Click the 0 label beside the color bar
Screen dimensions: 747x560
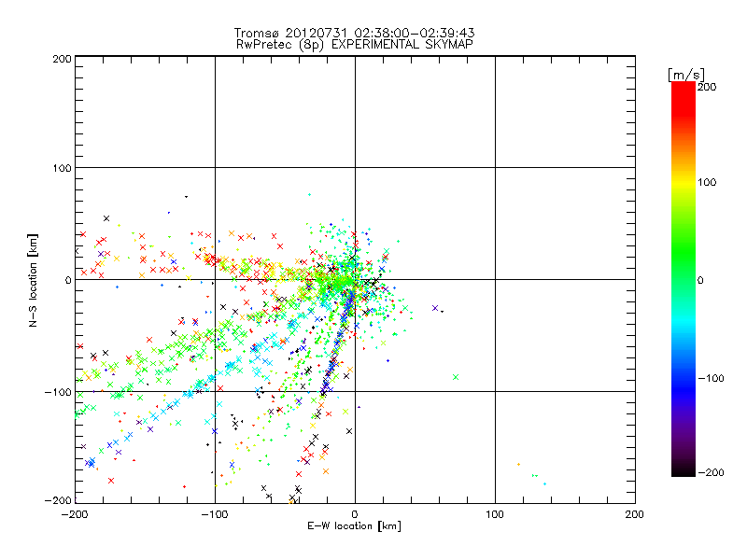707,279
